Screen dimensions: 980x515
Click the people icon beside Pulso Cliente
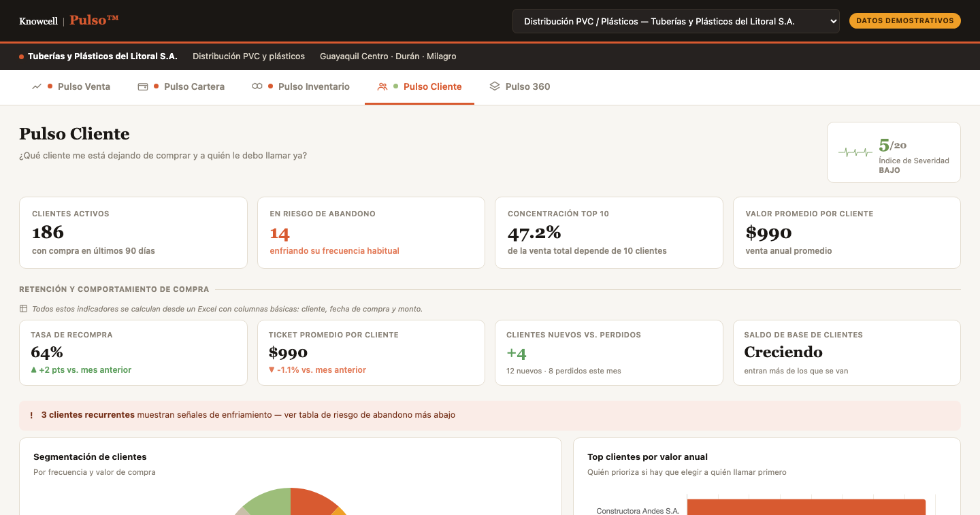coord(382,86)
